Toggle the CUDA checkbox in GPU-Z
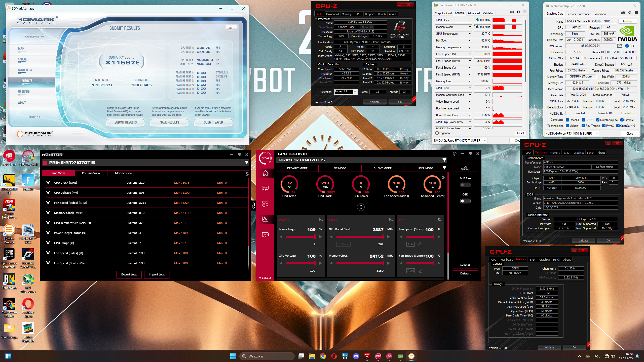Image resolution: width=644 pixels, height=362 pixels. (x=583, y=120)
